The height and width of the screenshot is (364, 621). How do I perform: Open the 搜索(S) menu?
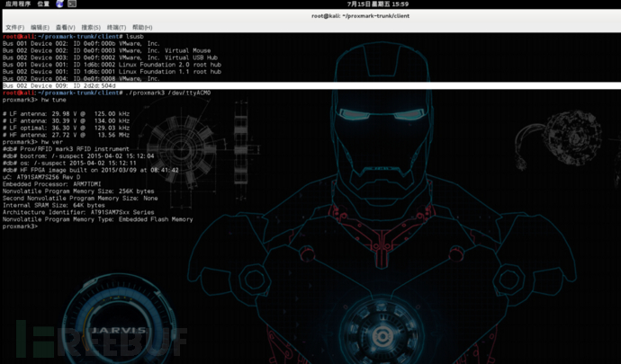tap(91, 27)
